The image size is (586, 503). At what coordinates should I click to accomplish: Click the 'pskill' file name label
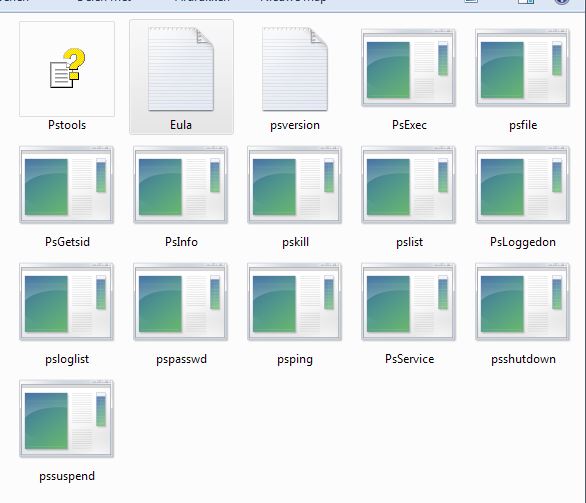(296, 242)
